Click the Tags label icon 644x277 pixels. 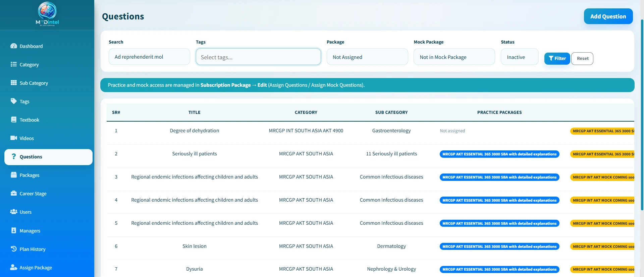(14, 101)
